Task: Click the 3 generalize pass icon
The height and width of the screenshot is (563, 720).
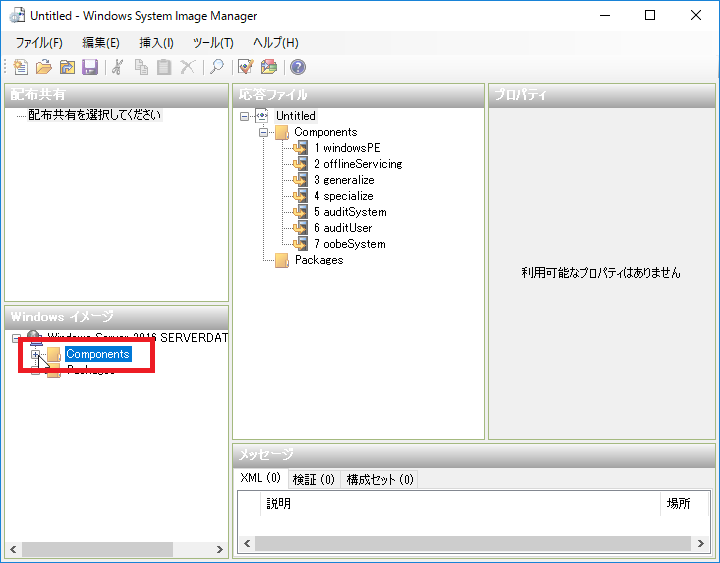Action: point(300,180)
